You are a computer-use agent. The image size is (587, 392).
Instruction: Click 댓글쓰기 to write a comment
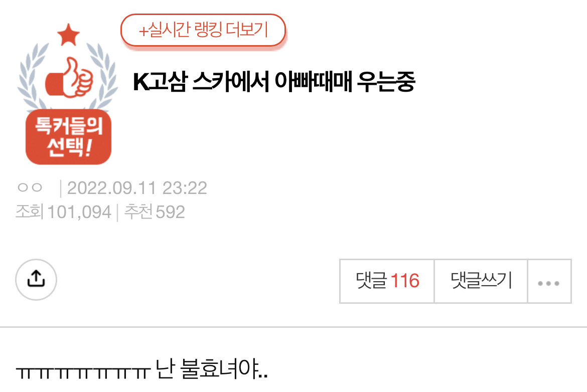click(x=481, y=281)
